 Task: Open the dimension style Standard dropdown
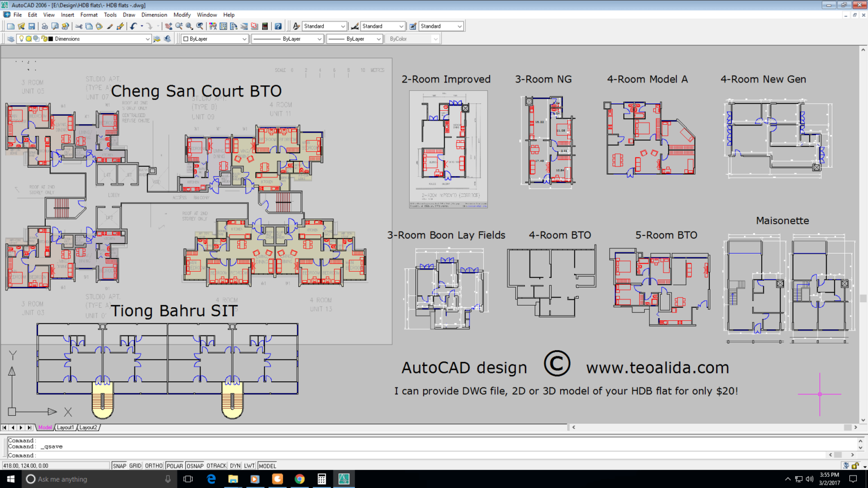tap(401, 26)
